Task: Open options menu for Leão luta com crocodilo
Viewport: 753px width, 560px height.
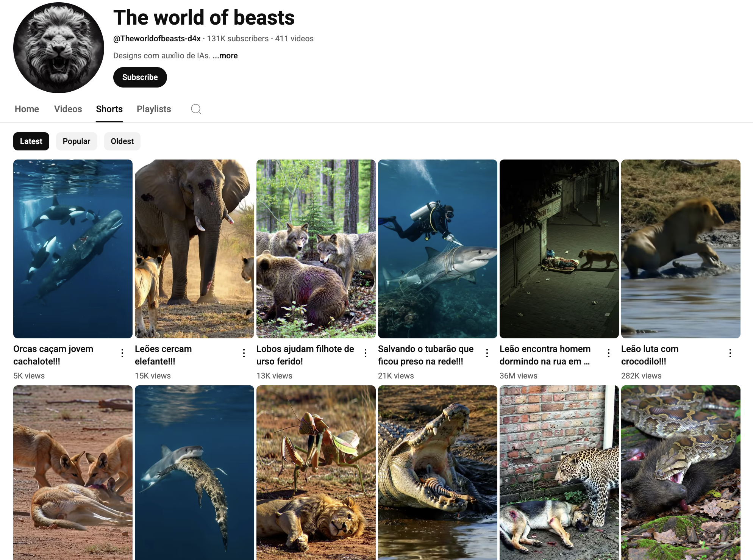Action: point(730,353)
